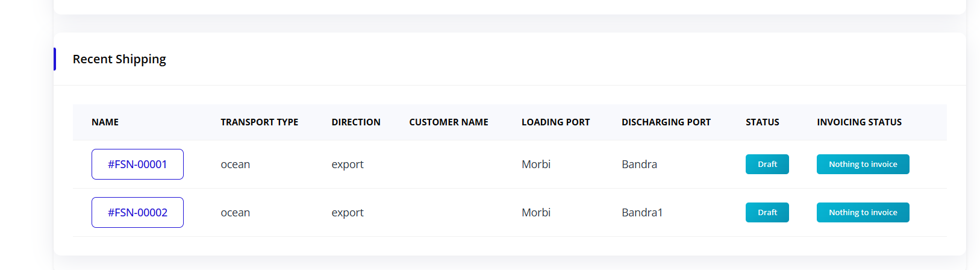
Task: Click TRANSPORT TYPE column header
Action: coord(259,122)
